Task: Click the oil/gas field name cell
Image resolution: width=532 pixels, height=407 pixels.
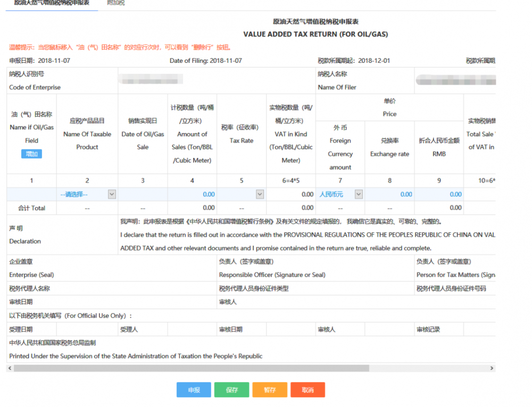Action: pyautogui.click(x=31, y=195)
